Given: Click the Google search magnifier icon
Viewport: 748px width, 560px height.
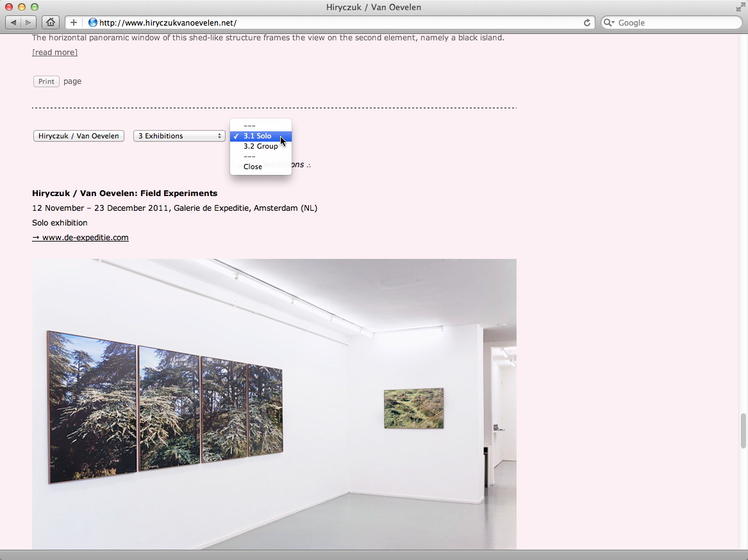Looking at the screenshot, I should [x=608, y=22].
